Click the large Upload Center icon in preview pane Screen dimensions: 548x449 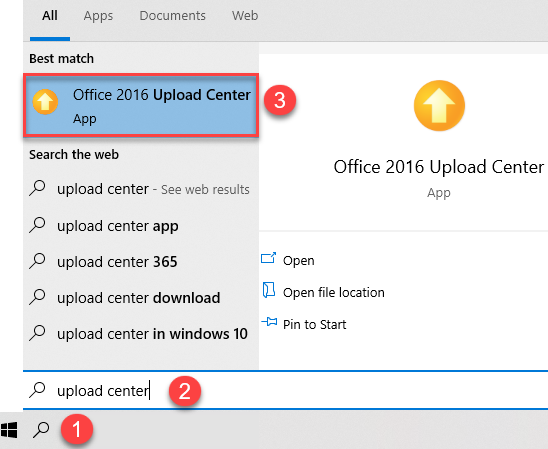point(439,106)
